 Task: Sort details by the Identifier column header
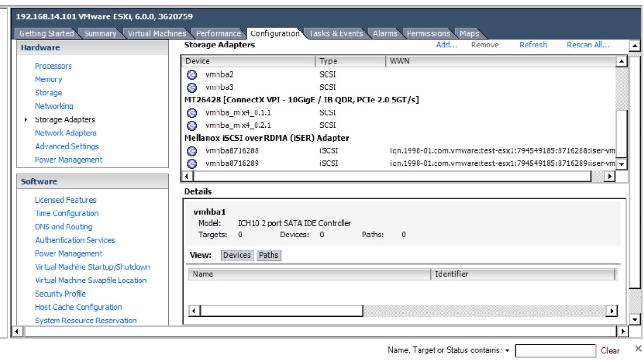click(x=523, y=274)
